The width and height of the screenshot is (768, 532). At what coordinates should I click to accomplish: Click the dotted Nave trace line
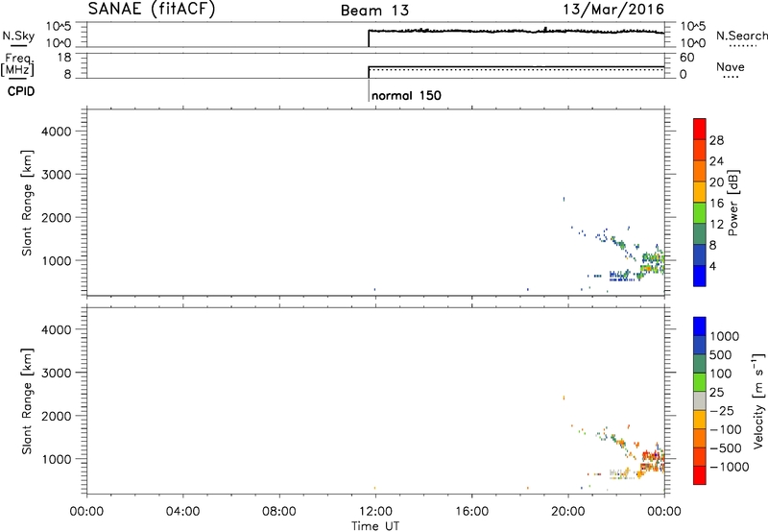(516, 70)
